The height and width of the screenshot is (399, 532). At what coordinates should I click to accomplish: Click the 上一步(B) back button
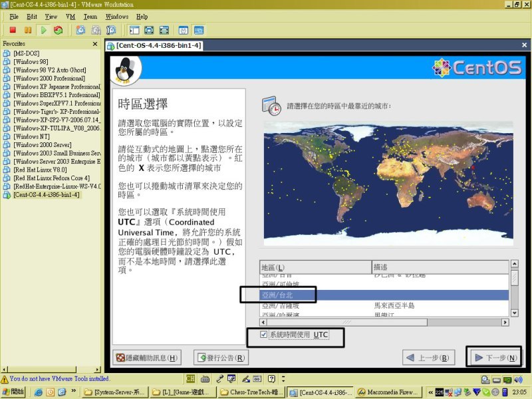pos(428,358)
